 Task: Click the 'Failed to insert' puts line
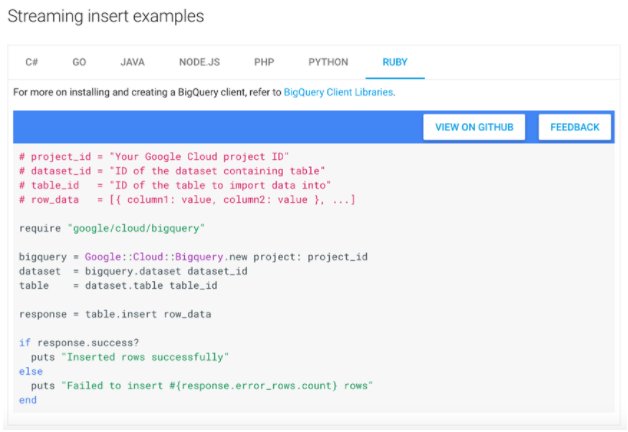coord(202,386)
